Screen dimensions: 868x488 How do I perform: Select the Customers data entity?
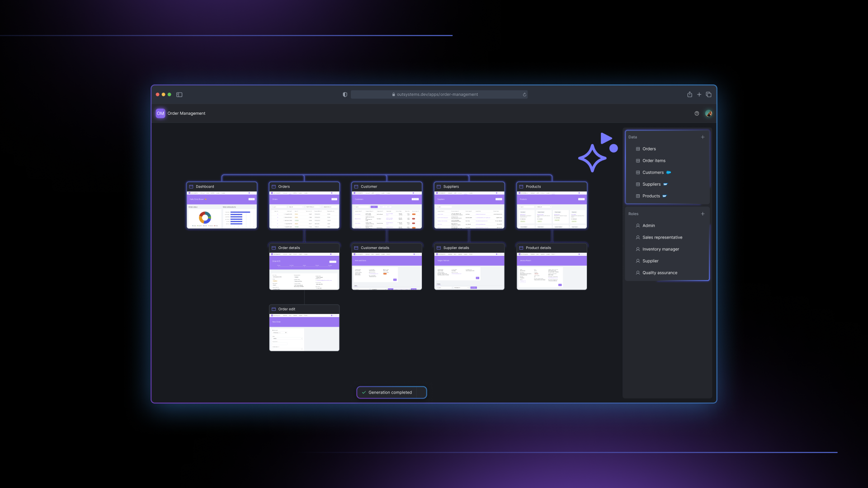(x=653, y=173)
